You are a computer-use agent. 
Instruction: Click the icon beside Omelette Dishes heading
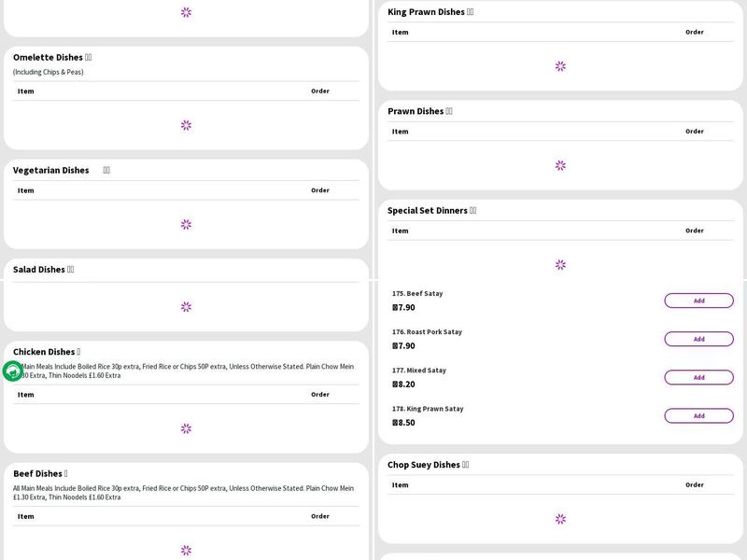point(89,58)
